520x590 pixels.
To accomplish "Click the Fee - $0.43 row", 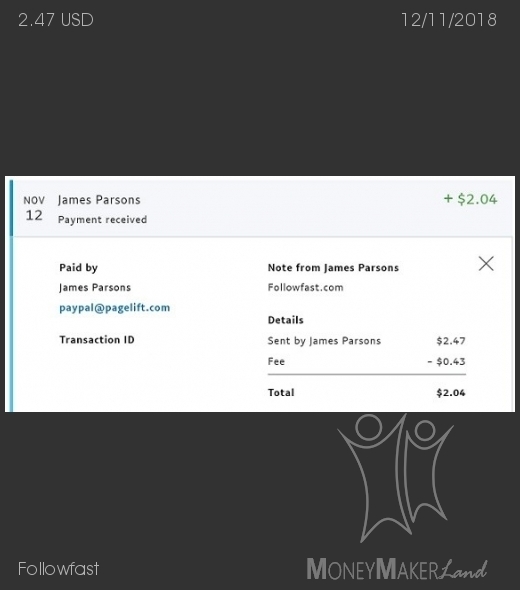I will point(366,362).
